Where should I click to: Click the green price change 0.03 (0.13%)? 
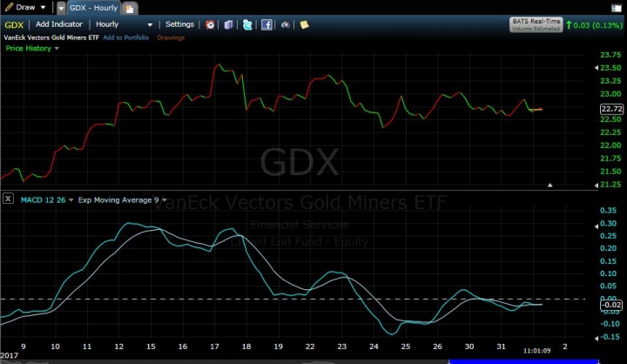tap(594, 25)
